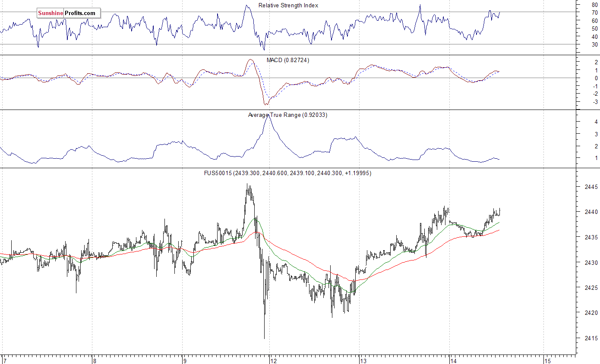This screenshot has height=364, width=600.
Task: Click ATR axis value 4
Action: pyautogui.click(x=597, y=122)
